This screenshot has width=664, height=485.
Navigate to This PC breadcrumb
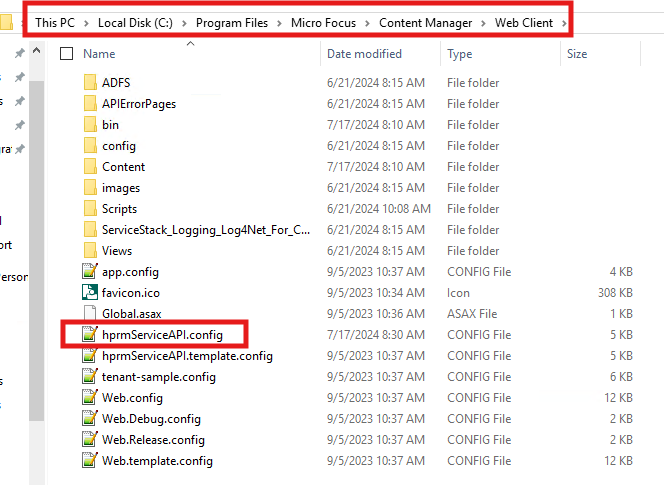pos(55,23)
